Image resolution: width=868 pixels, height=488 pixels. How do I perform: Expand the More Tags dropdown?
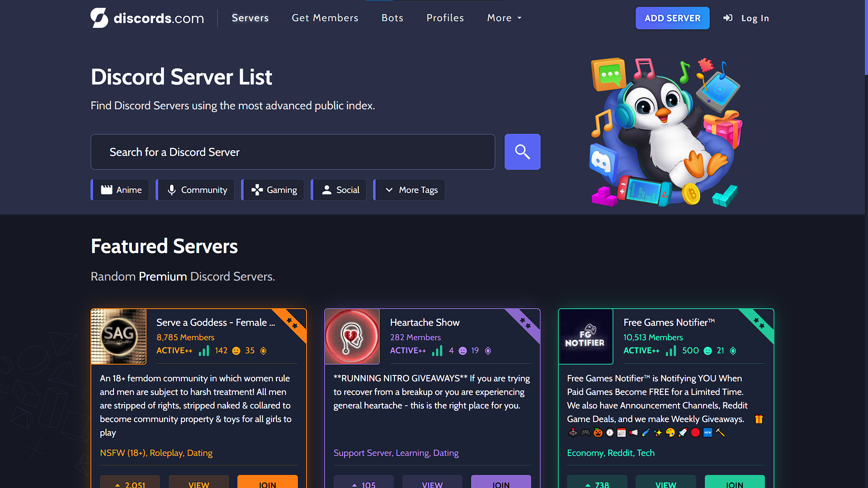click(410, 190)
